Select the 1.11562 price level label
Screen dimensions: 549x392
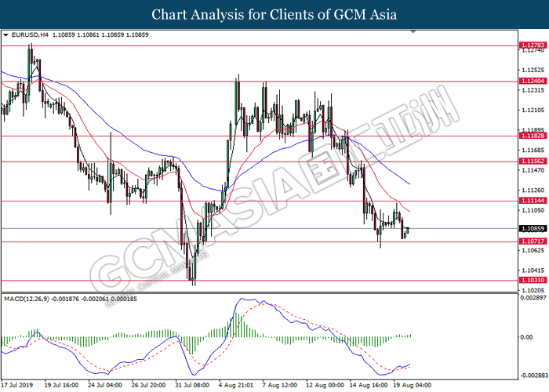533,161
